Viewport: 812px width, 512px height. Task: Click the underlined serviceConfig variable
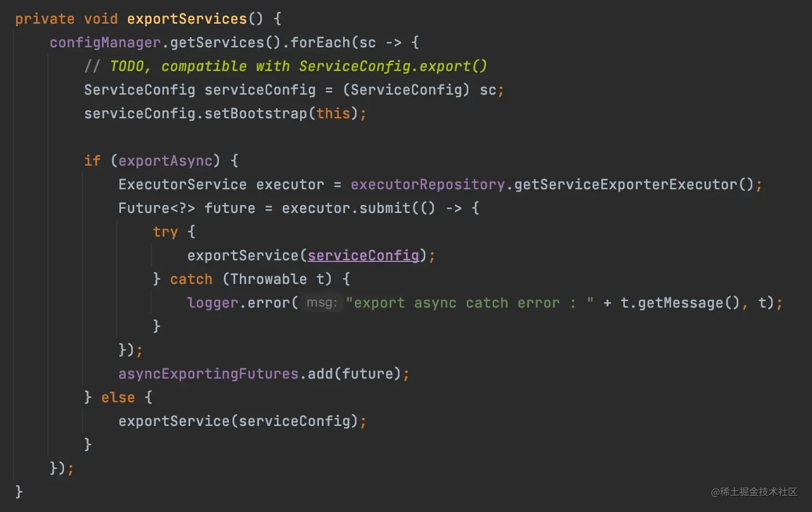(x=363, y=255)
